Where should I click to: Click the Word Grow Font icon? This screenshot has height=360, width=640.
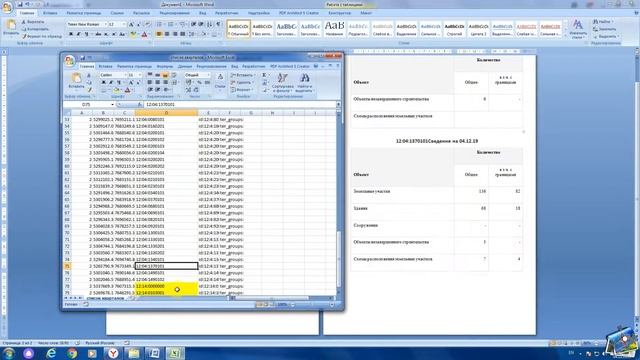pos(131,24)
